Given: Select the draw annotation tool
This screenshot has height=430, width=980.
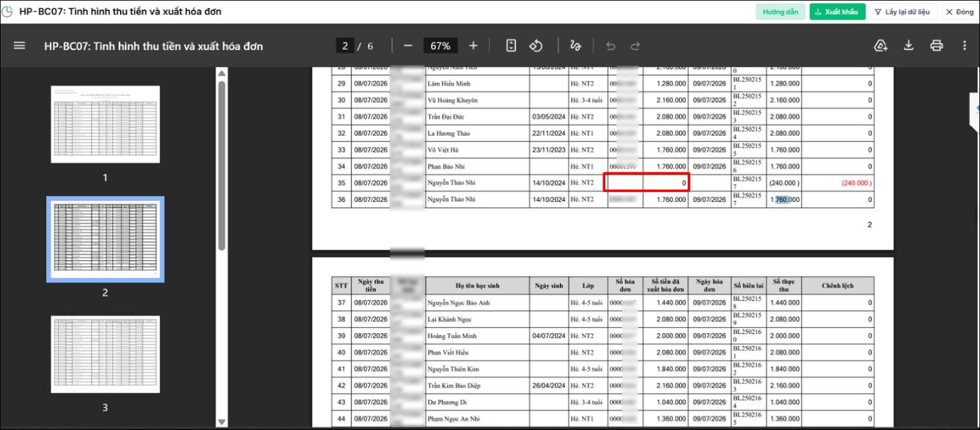Looking at the screenshot, I should [575, 46].
